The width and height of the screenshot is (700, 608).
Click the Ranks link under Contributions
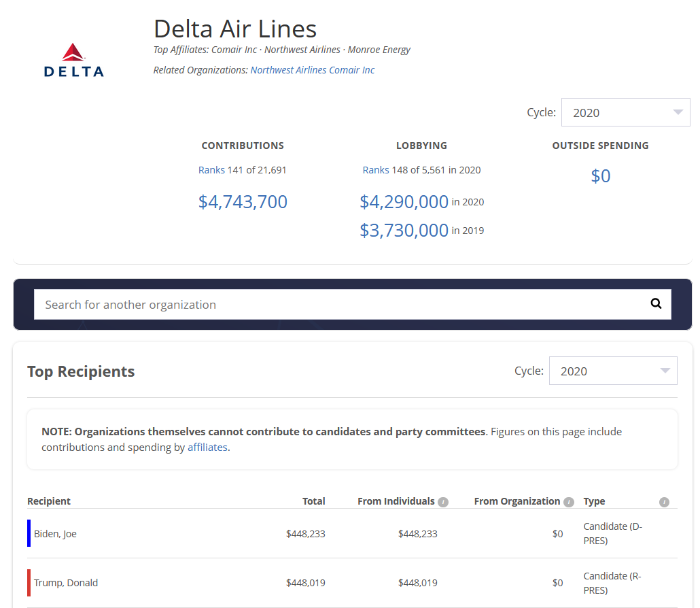click(211, 170)
